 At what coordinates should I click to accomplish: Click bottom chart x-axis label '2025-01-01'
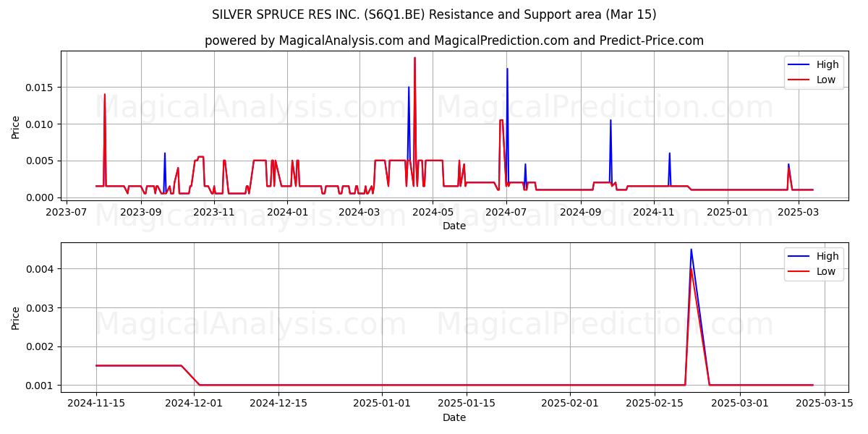coord(380,404)
